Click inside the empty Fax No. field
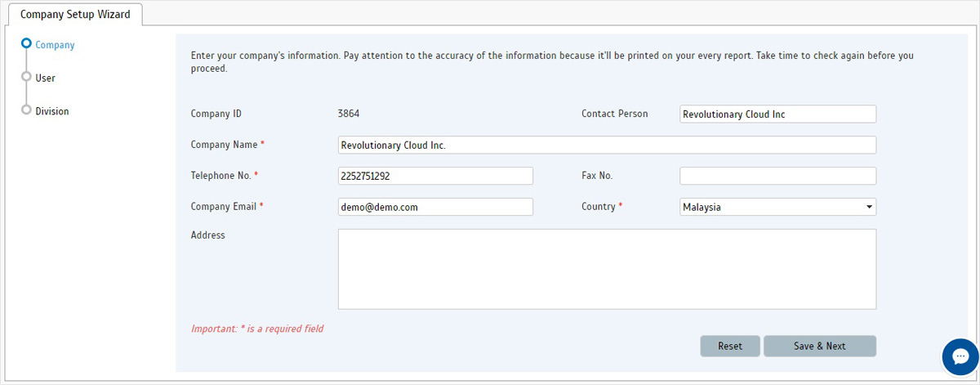The height and width of the screenshot is (385, 980). pos(777,176)
